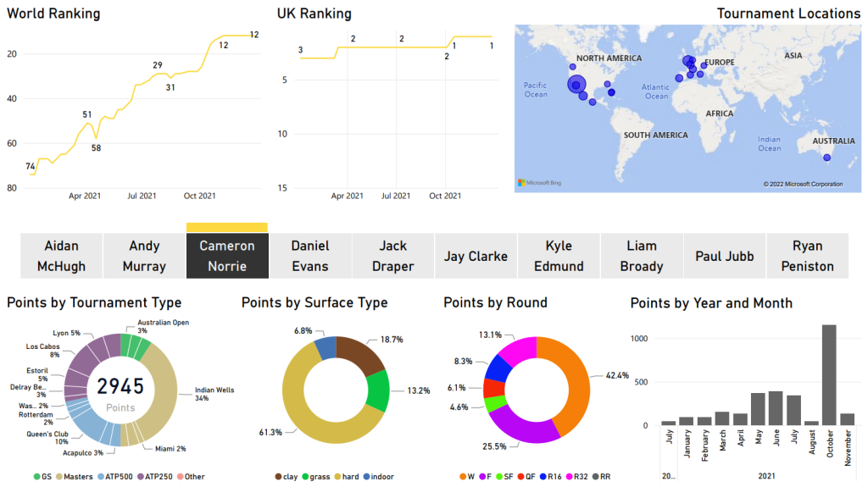Screen dimensions: 868x487
Task: Click the Cameron Norrie selected tile
Action: click(x=227, y=256)
